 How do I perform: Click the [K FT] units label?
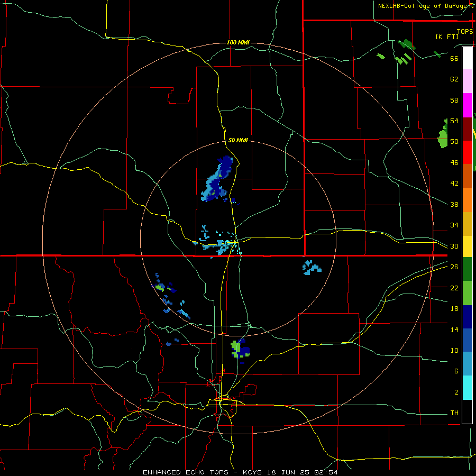coord(447,36)
